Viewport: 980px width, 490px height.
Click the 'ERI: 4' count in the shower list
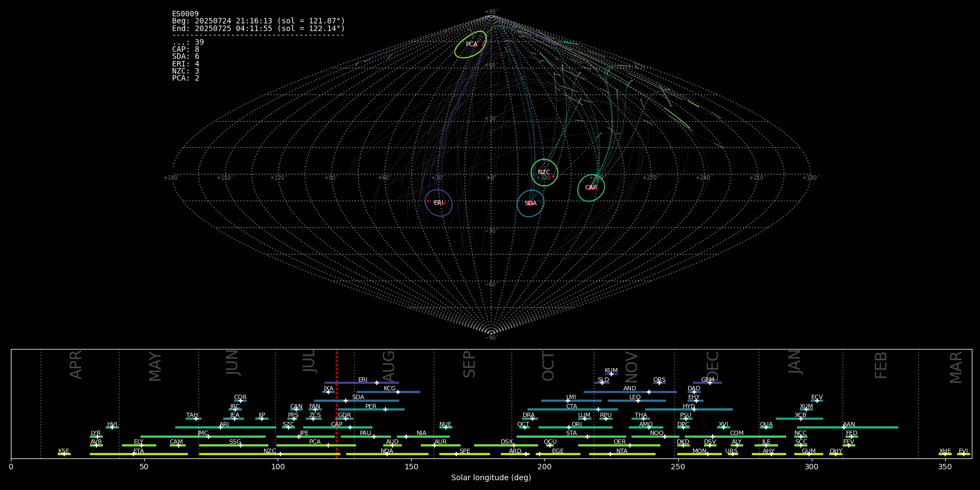point(186,64)
